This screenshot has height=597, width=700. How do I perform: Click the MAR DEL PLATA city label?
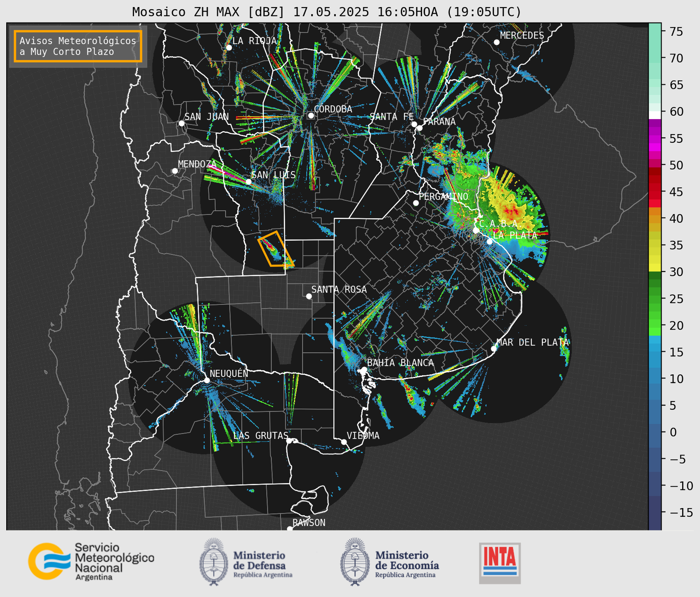coord(533,342)
